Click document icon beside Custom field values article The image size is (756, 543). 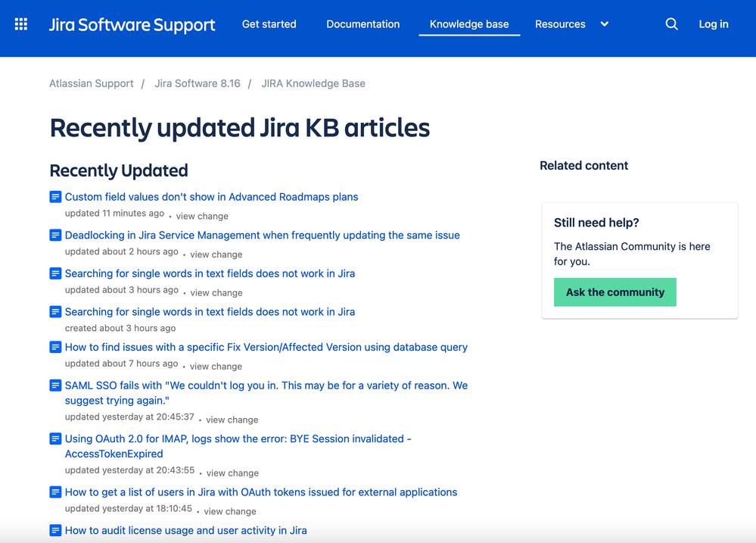tap(55, 197)
